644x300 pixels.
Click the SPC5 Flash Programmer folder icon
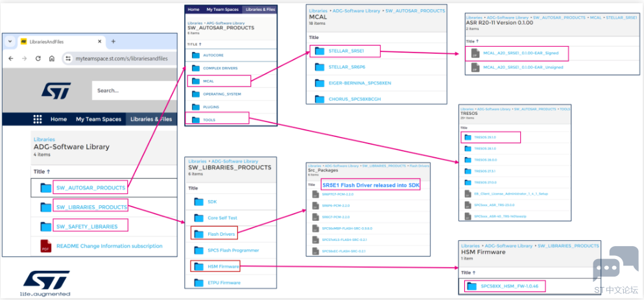[199, 250]
